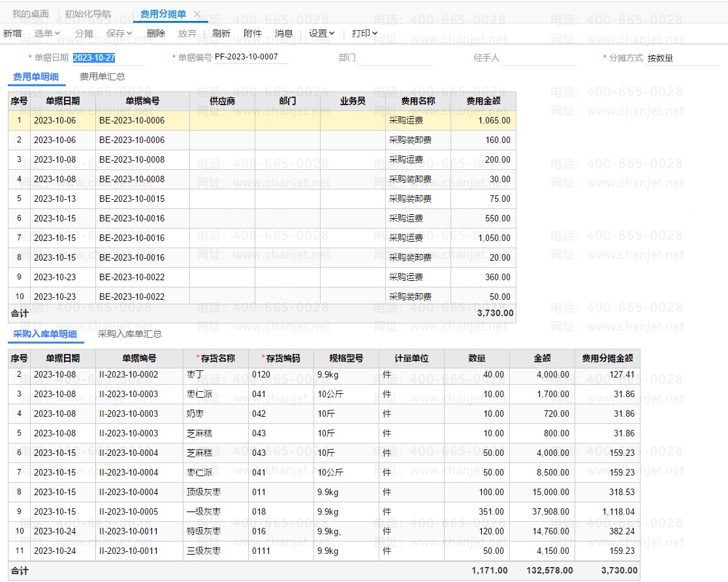
Task: Select the 一级灰枣 inventory row
Action: click(x=204, y=512)
